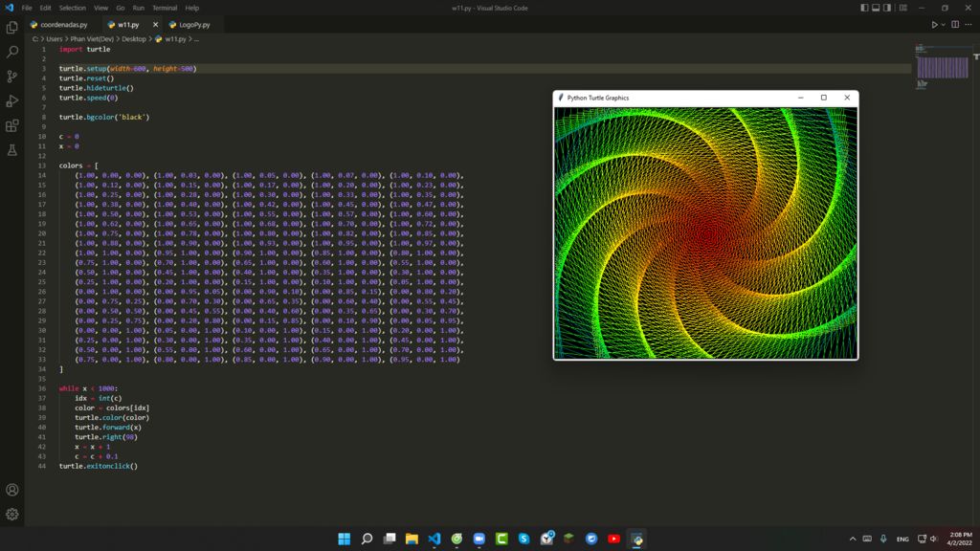Expand the breadcrumb ellipsis after w11.py
The height and width of the screenshot is (551, 980).
tap(196, 38)
